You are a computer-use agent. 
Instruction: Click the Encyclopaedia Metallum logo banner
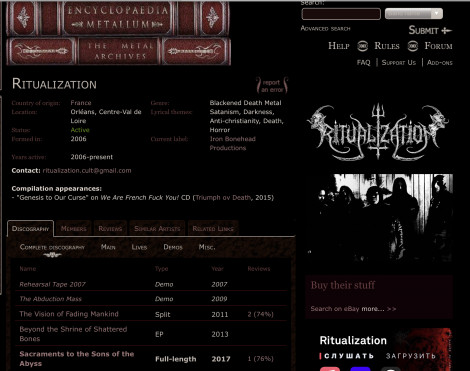pos(118,33)
